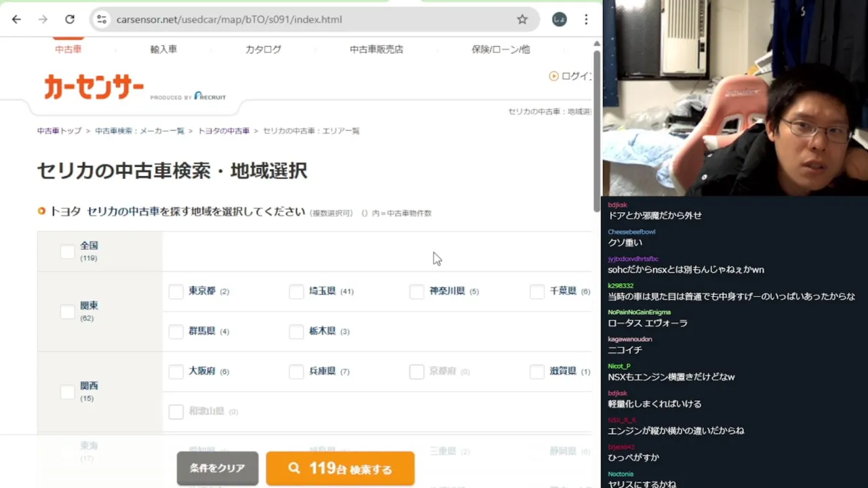Follow the 中古車検索：メーカー一覧 breadcrumb
Image resolution: width=868 pixels, height=488 pixels.
pyautogui.click(x=140, y=131)
